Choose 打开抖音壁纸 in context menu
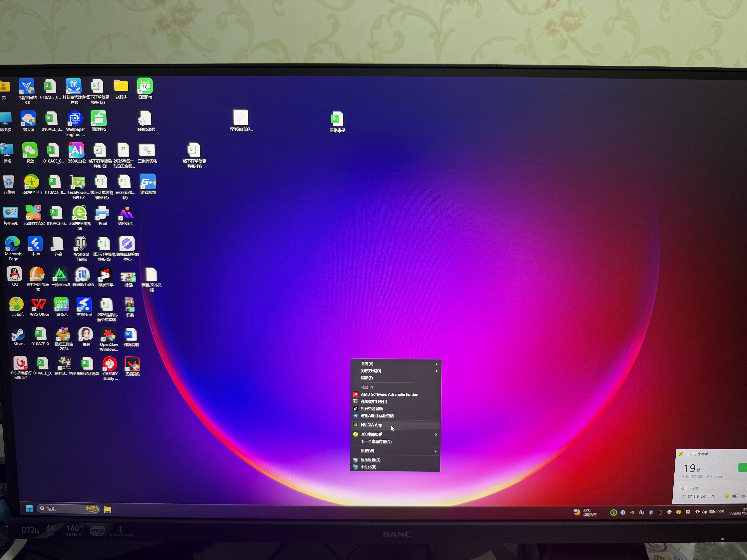This screenshot has width=747, height=560. click(395, 408)
